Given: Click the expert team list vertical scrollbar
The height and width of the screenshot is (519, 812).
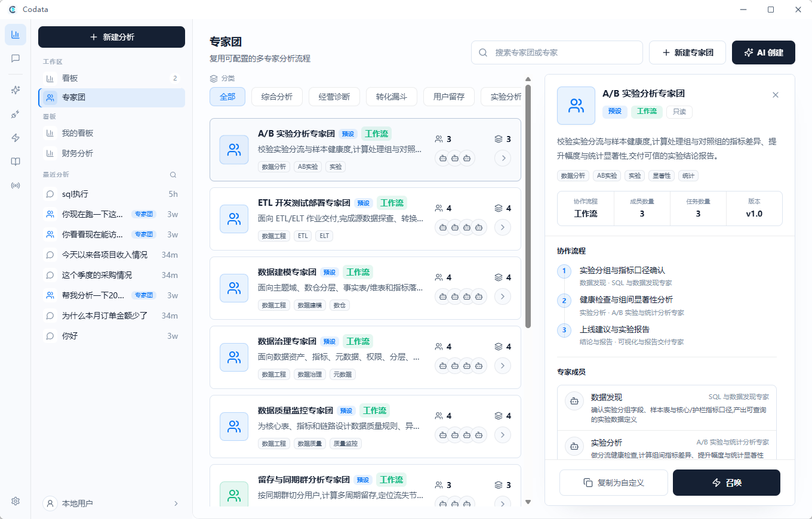Looking at the screenshot, I should point(528,206).
